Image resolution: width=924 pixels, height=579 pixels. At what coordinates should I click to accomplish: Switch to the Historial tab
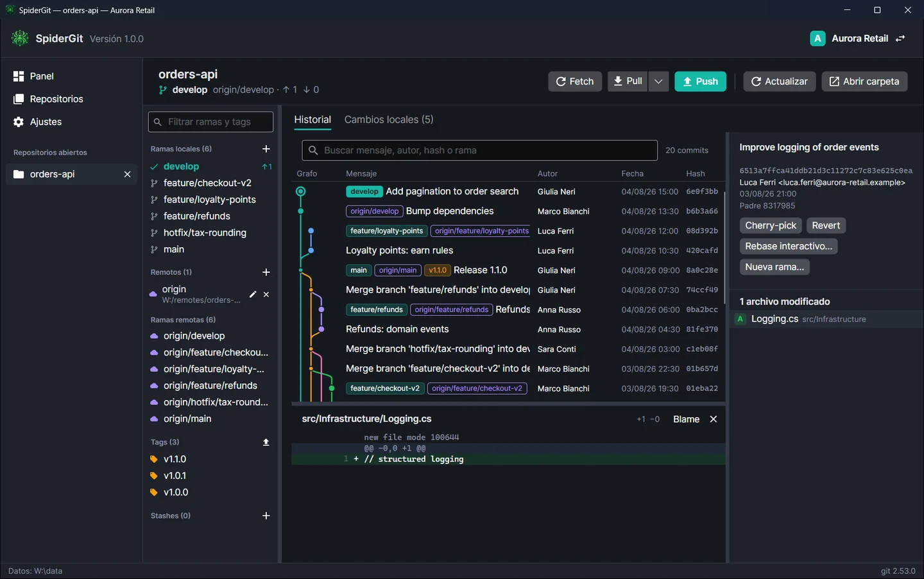(x=312, y=120)
